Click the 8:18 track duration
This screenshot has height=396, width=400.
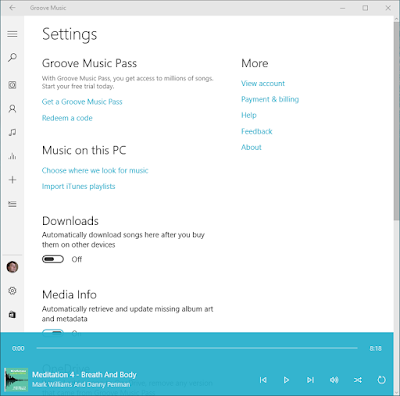coord(376,348)
